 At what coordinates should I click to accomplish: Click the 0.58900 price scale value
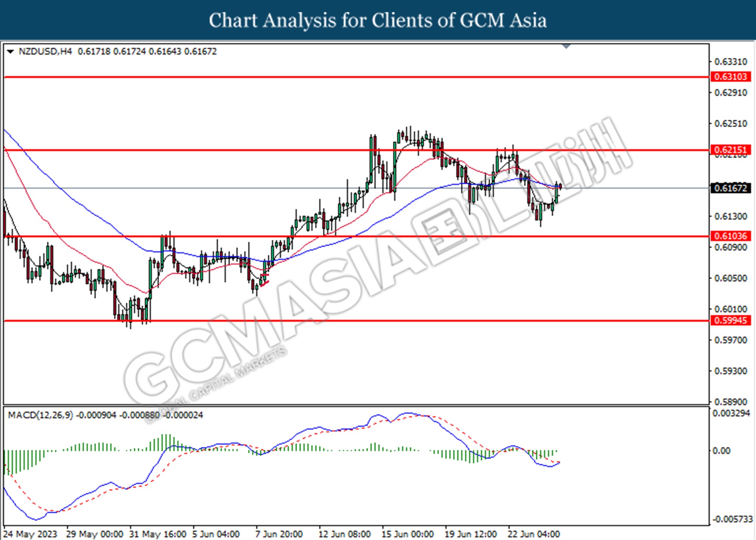point(731,402)
